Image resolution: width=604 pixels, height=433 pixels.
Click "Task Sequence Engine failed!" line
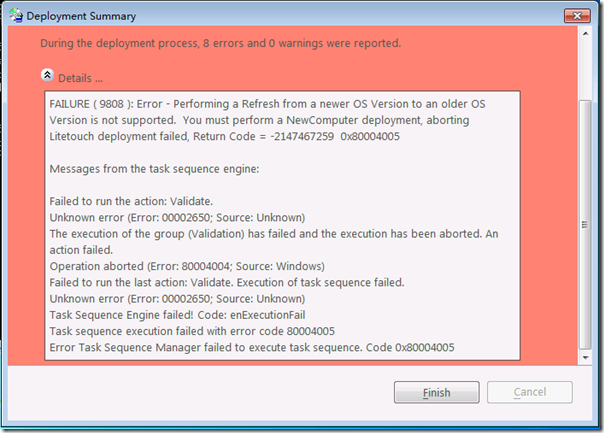(x=177, y=315)
